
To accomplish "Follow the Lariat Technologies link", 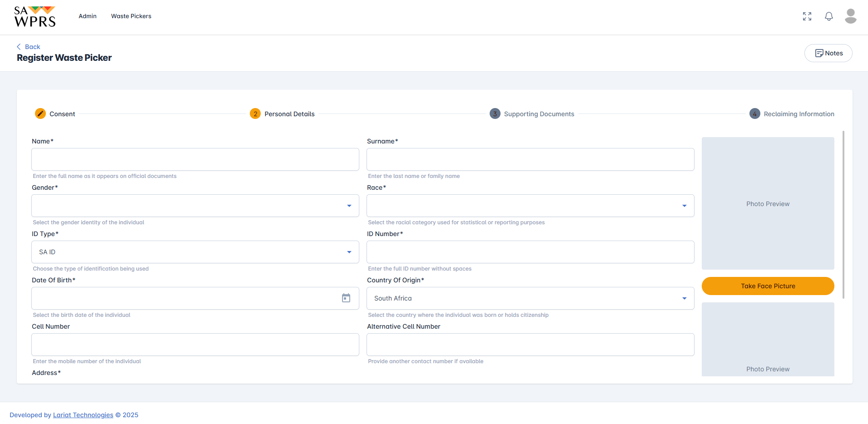I will (83, 415).
